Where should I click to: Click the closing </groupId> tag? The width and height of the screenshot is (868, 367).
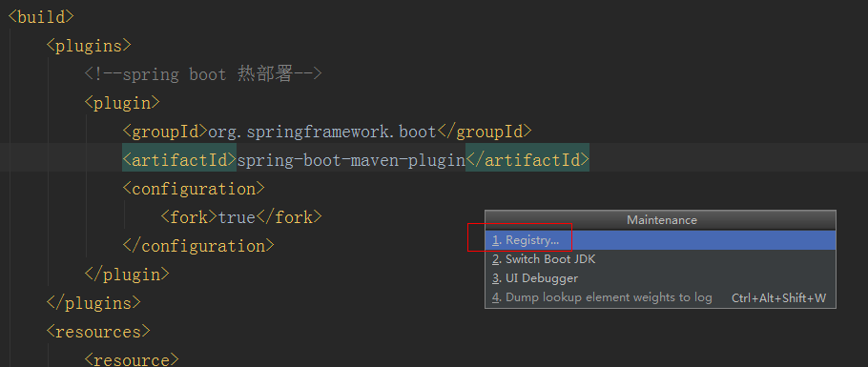pos(485,132)
